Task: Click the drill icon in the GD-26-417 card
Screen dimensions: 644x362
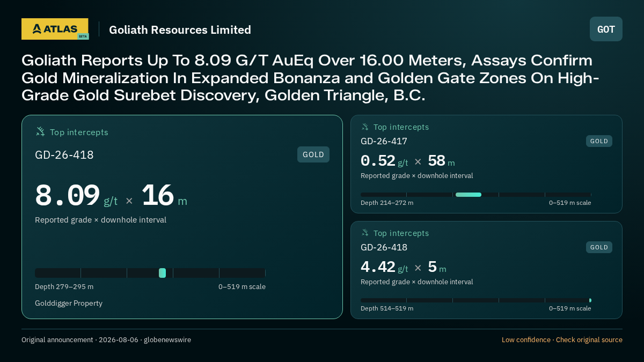Action: coord(365,127)
